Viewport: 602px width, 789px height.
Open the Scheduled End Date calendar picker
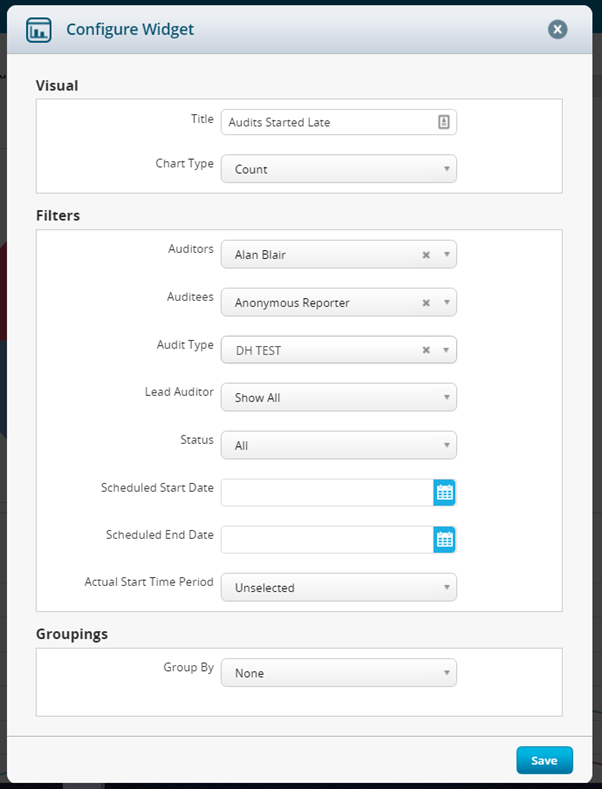(444, 539)
